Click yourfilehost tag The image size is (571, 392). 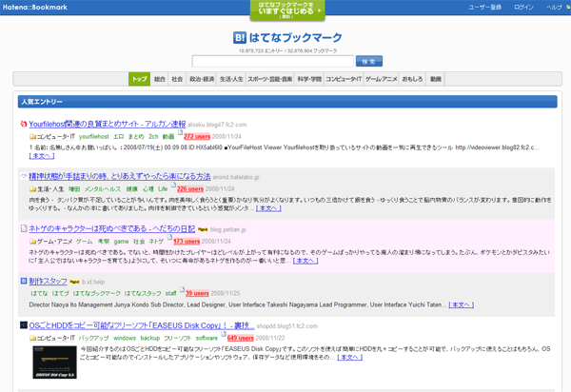click(94, 137)
